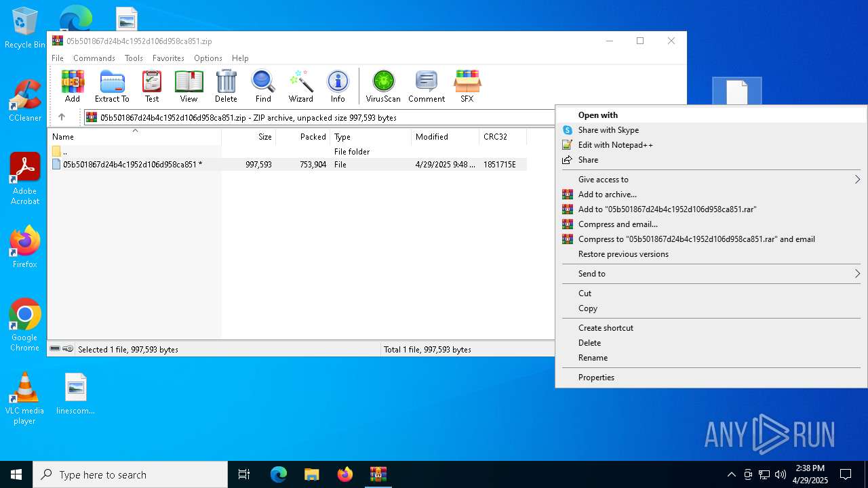This screenshot has width=868, height=488.
Task: Select Share in the context menu
Action: click(x=712, y=160)
